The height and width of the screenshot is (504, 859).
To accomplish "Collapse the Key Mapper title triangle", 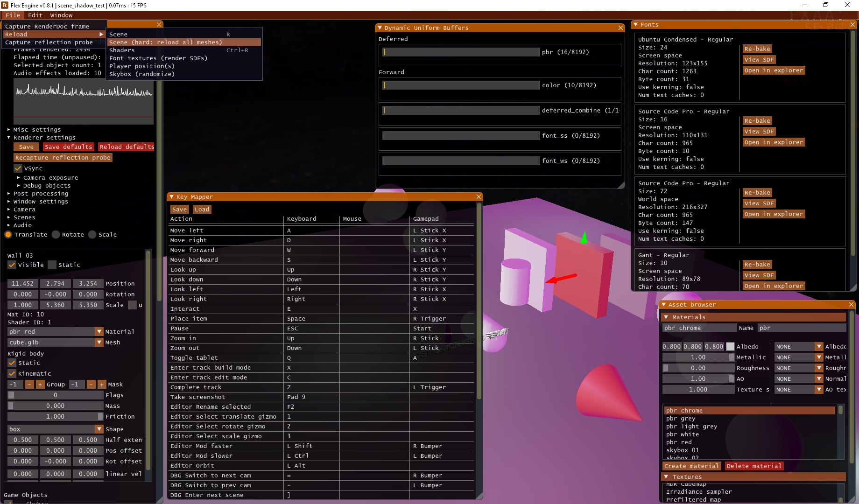I will [x=172, y=197].
